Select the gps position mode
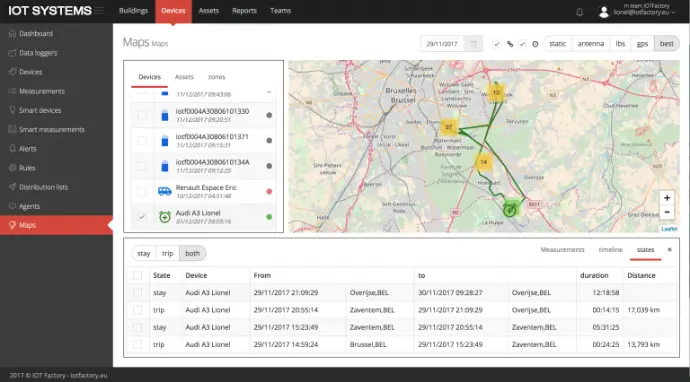 tap(642, 44)
